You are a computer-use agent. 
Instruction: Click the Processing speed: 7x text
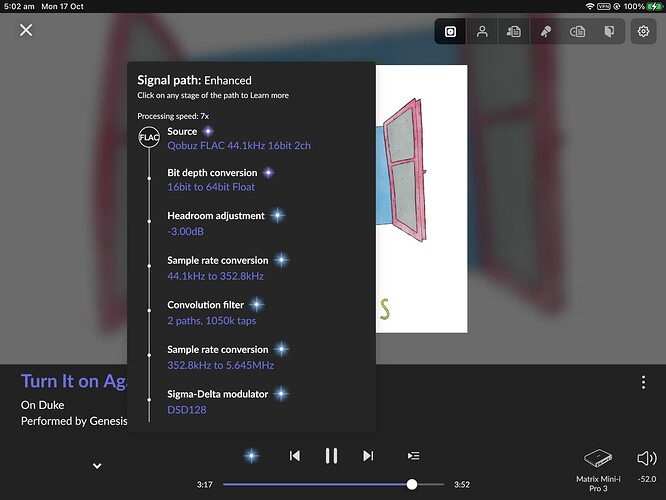(173, 116)
